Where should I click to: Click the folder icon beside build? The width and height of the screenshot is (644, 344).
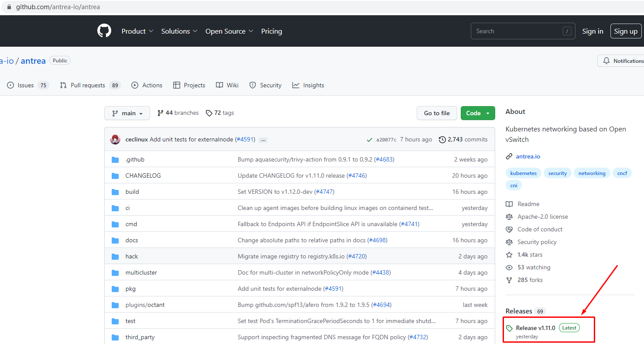click(x=115, y=192)
